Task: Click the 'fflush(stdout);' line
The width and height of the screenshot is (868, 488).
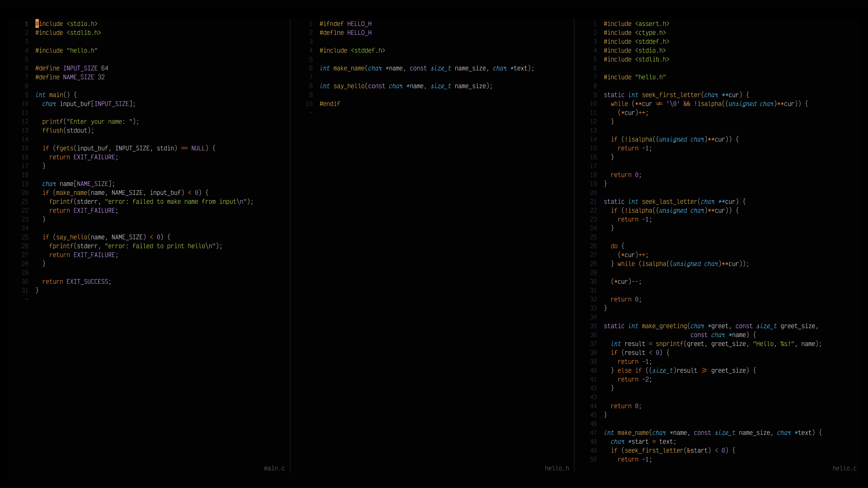Action: (68, 130)
